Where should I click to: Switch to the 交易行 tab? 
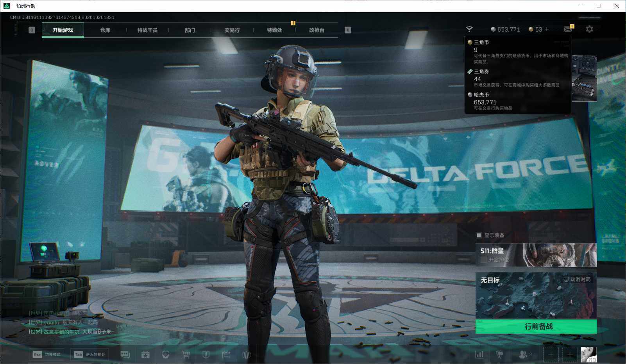pyautogui.click(x=232, y=30)
